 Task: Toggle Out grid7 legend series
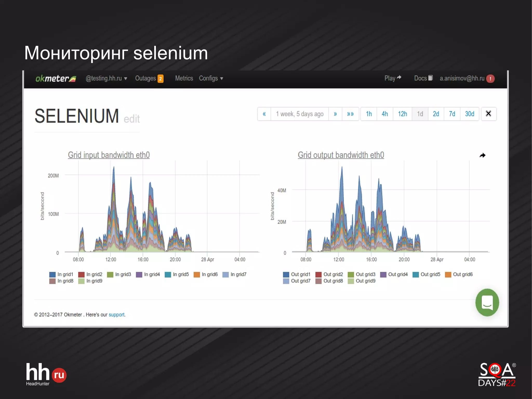(297, 281)
